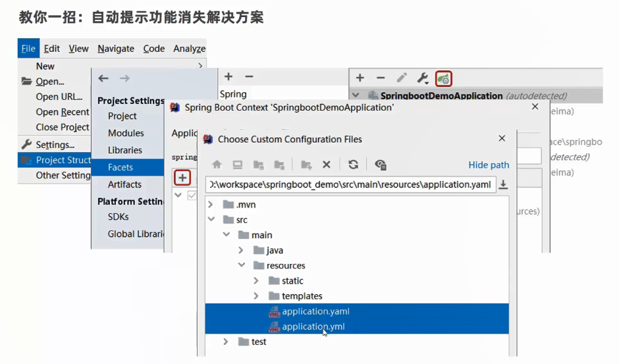619x364 pixels.
Task: Click the Project directory icon
Action: click(259, 165)
